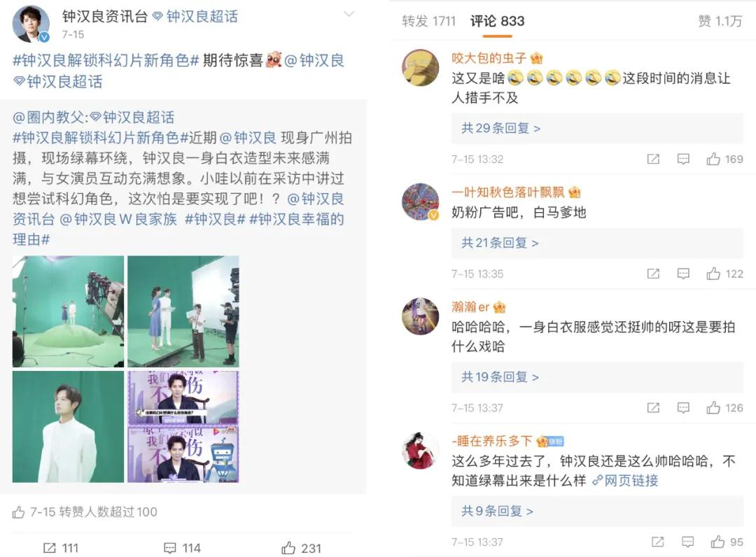Forward the comment by 瀚瀚er
Screen dimensions: 756x557
pos(653,408)
